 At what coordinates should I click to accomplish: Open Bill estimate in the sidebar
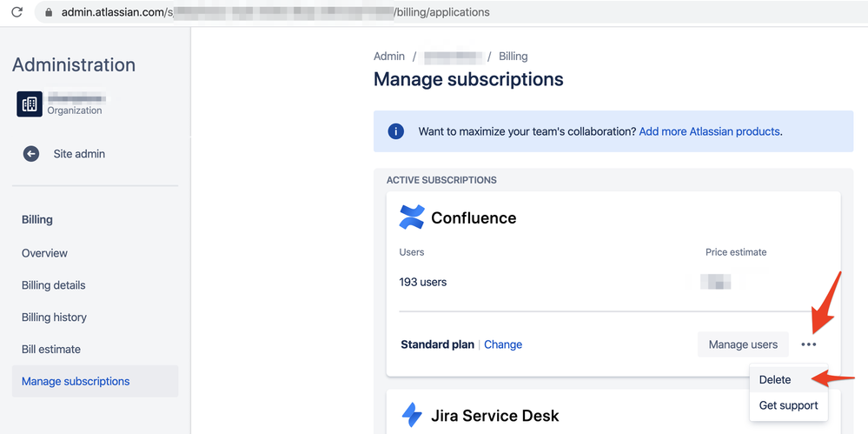tap(51, 350)
